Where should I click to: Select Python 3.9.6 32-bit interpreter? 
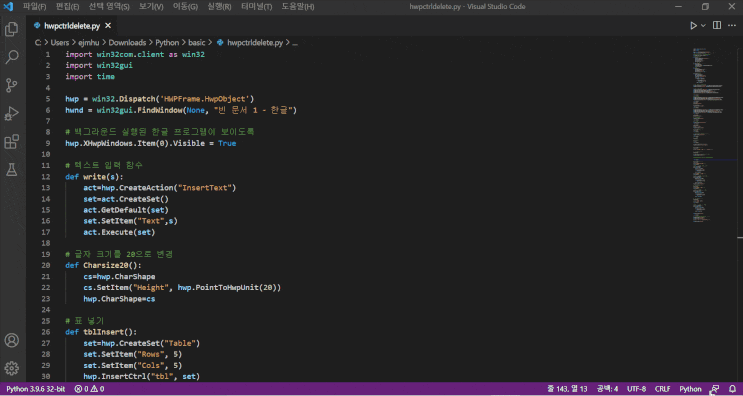click(x=36, y=389)
